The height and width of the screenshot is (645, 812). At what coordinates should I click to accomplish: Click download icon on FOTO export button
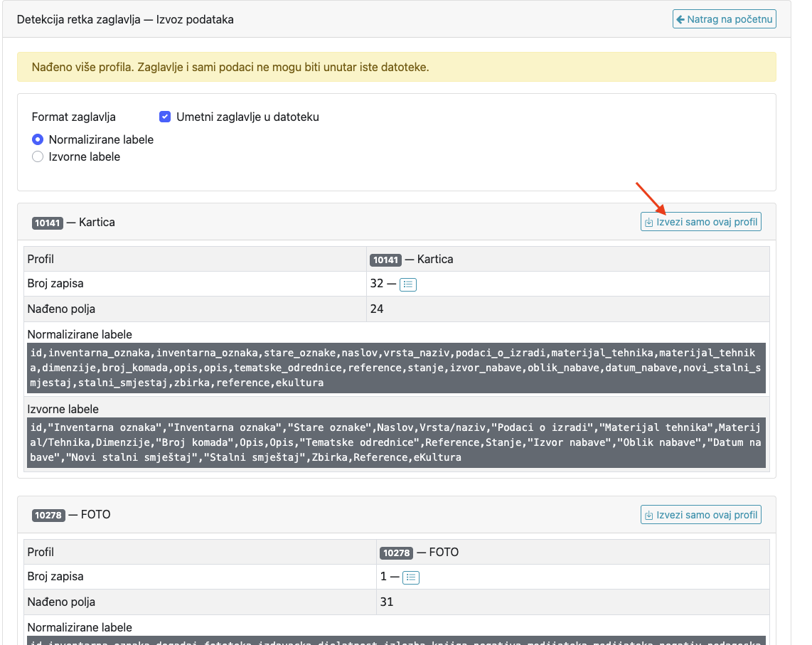pyautogui.click(x=649, y=515)
